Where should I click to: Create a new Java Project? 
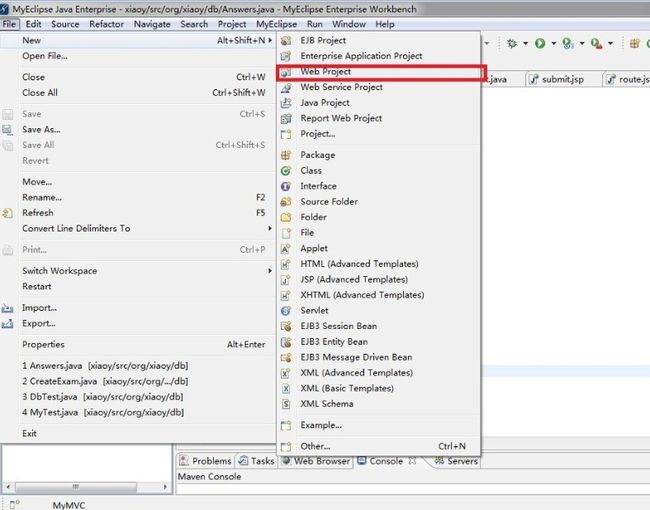coord(379,103)
